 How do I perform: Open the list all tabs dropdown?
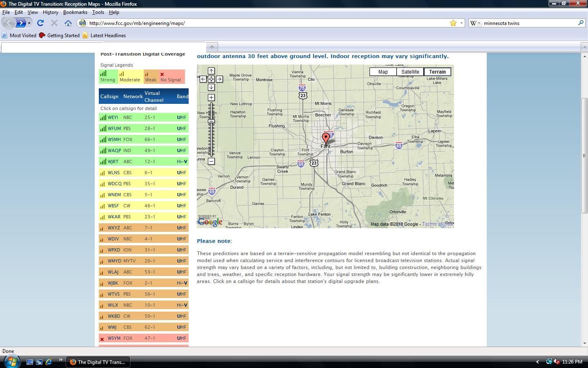point(584,47)
